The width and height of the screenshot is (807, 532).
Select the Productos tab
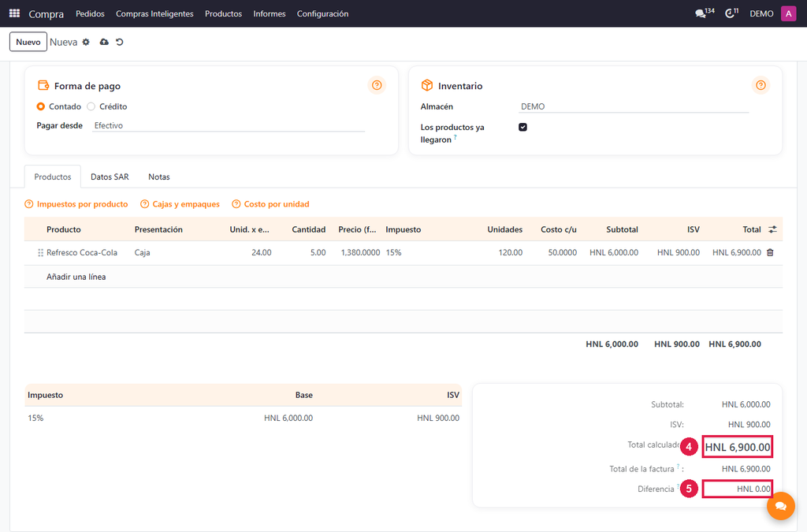pos(53,177)
